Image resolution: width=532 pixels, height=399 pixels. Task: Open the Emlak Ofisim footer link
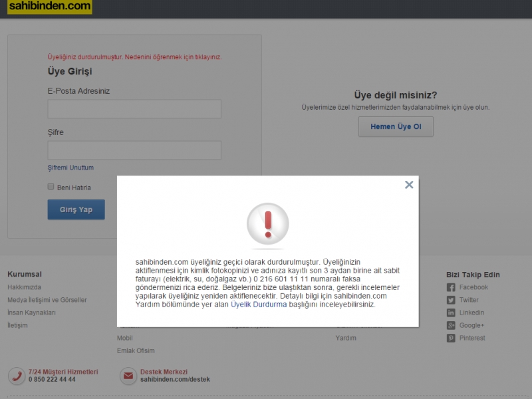click(x=136, y=350)
